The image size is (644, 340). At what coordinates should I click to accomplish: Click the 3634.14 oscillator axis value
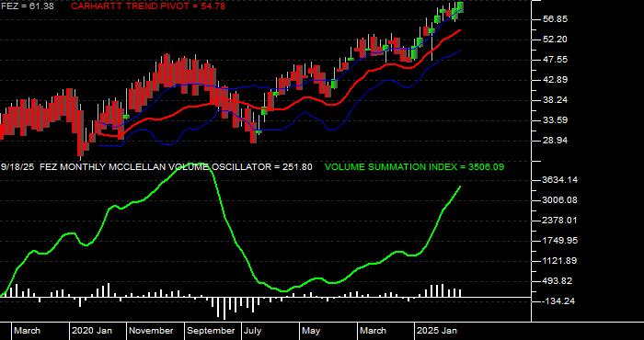pos(559,180)
